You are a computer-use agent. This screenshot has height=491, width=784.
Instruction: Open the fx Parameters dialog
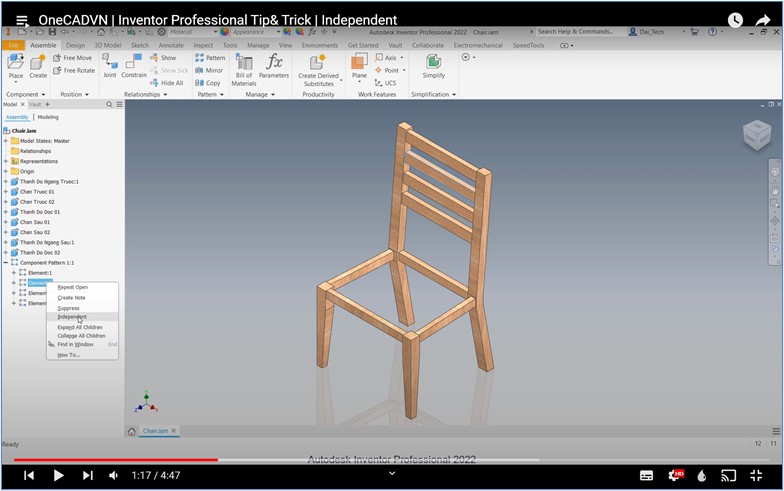pos(274,66)
